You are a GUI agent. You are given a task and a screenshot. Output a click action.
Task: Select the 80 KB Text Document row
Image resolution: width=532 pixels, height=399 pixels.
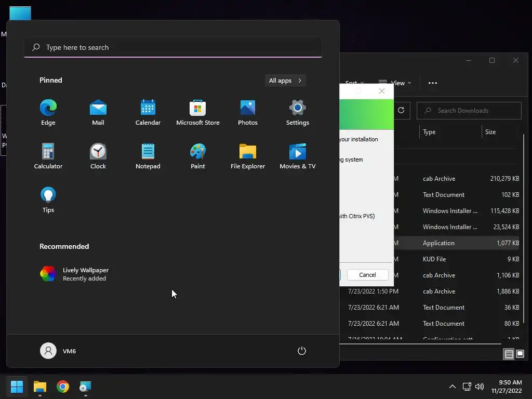[x=430, y=324]
